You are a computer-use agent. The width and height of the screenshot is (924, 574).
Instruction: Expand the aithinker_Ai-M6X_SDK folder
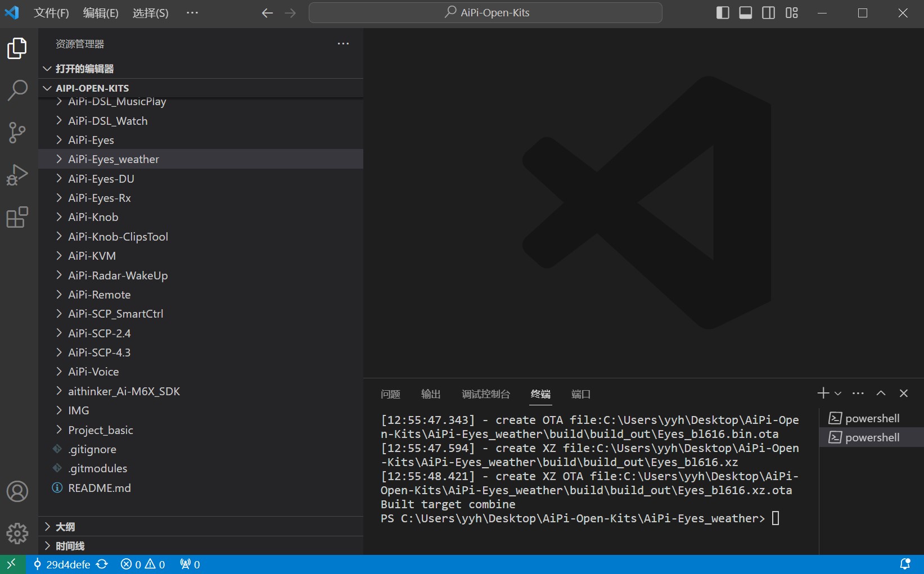pyautogui.click(x=201, y=391)
